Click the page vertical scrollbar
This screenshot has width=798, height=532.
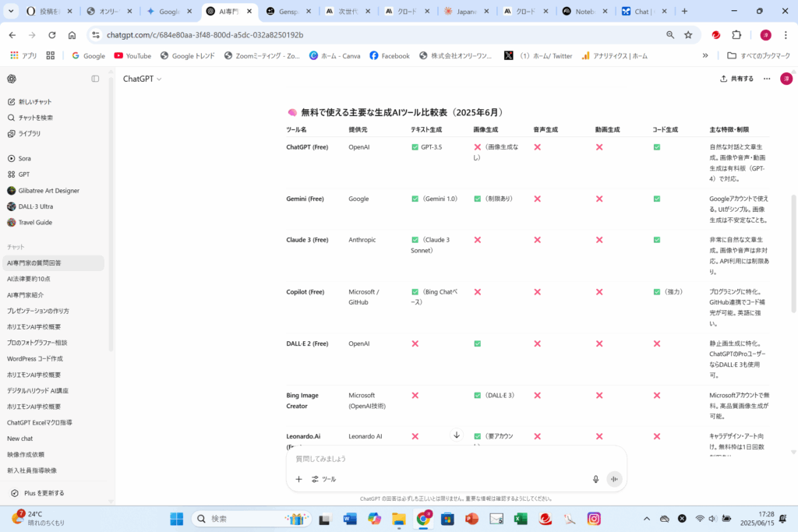click(x=793, y=254)
